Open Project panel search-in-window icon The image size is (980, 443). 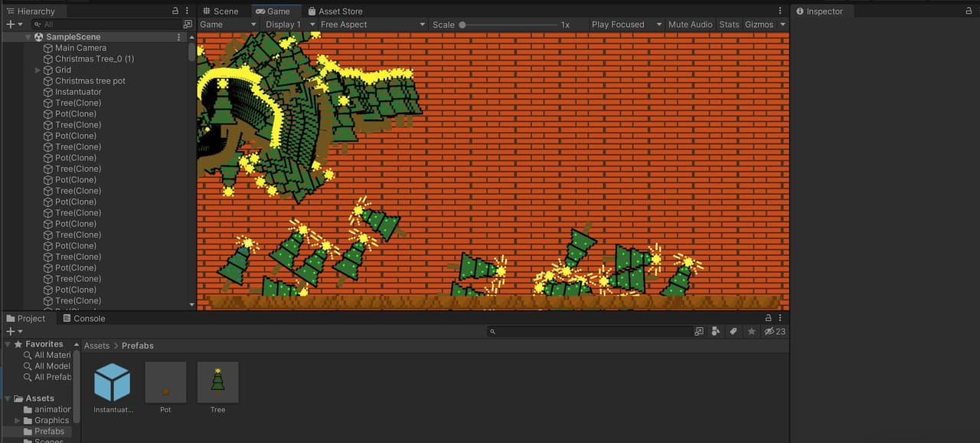[x=699, y=331]
